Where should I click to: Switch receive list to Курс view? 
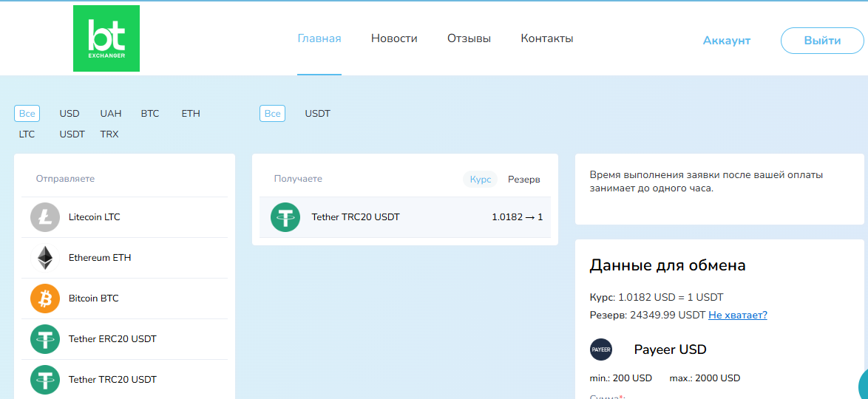[481, 180]
